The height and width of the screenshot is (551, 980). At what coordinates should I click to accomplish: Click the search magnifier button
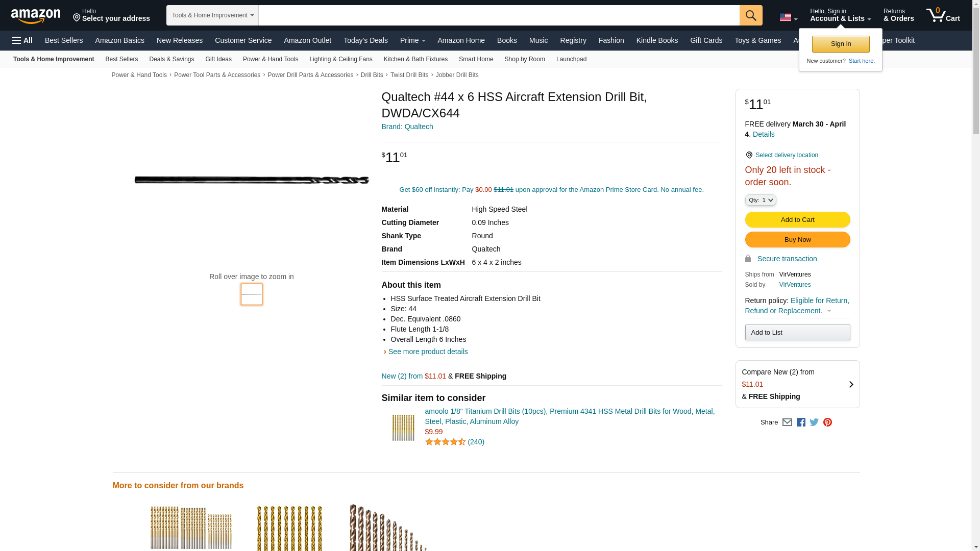point(750,15)
